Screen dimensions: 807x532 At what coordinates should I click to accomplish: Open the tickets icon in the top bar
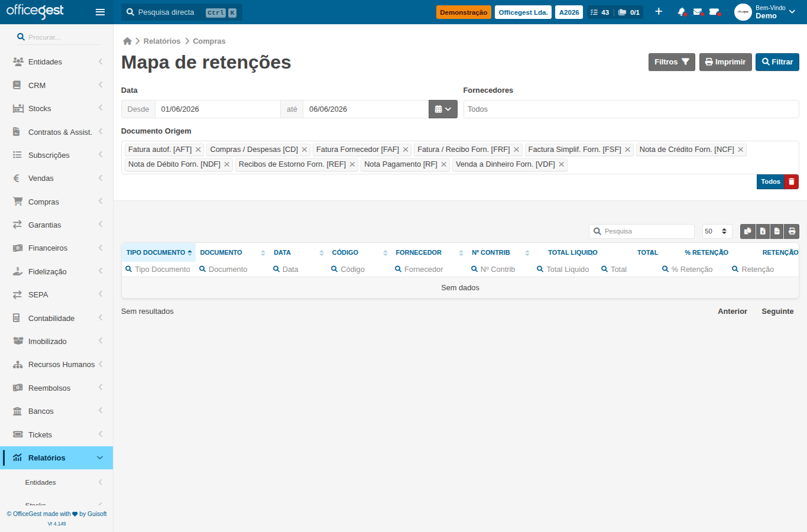click(715, 12)
